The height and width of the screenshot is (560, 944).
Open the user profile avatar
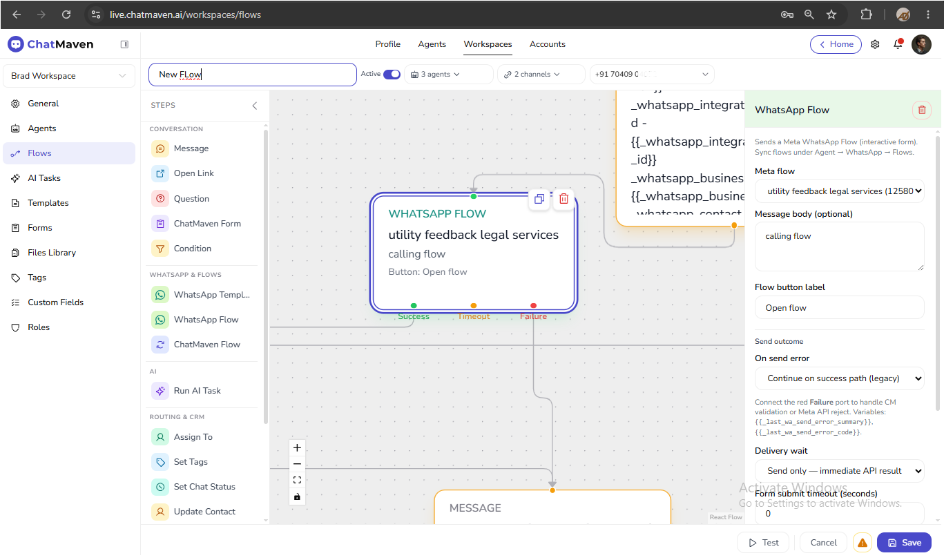(x=921, y=44)
